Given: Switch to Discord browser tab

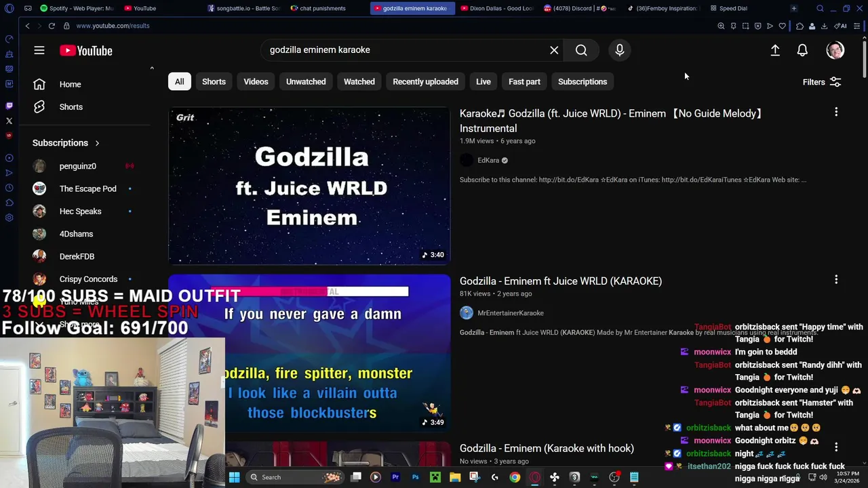Looking at the screenshot, I should 580,8.
